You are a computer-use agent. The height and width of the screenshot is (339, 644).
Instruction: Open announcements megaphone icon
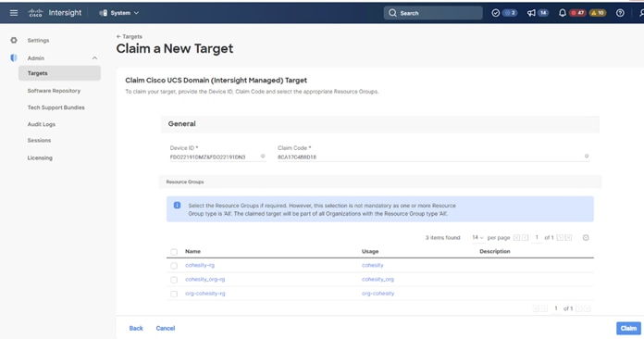click(531, 13)
